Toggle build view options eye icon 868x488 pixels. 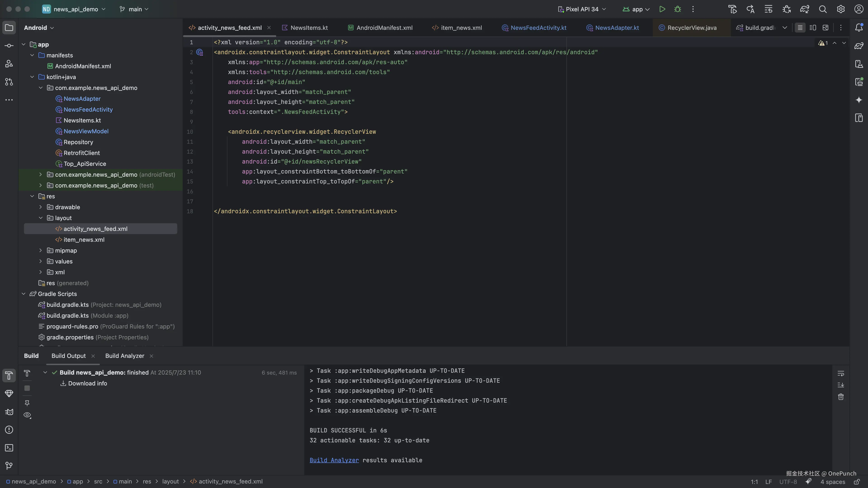tap(27, 415)
